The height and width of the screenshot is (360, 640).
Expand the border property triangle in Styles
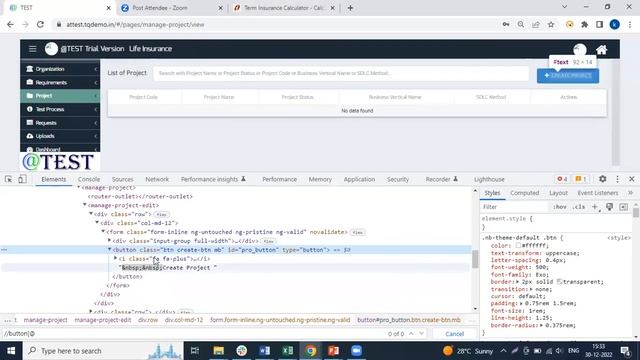click(x=518, y=282)
